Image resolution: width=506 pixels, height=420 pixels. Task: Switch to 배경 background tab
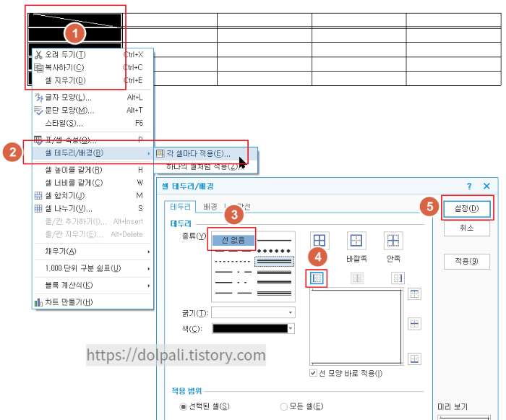pos(210,207)
